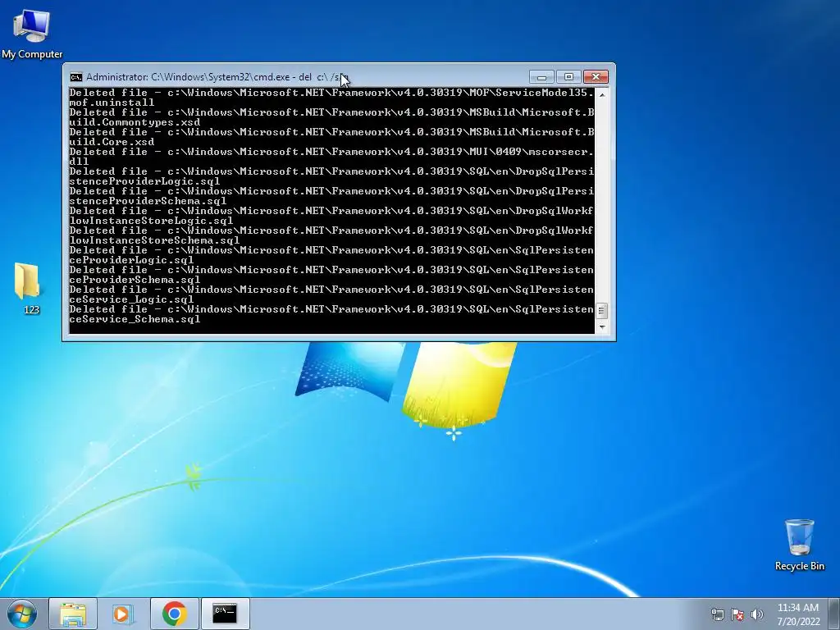Open the Action Center flag tray icon
Screen dimensions: 840x630
(737, 614)
